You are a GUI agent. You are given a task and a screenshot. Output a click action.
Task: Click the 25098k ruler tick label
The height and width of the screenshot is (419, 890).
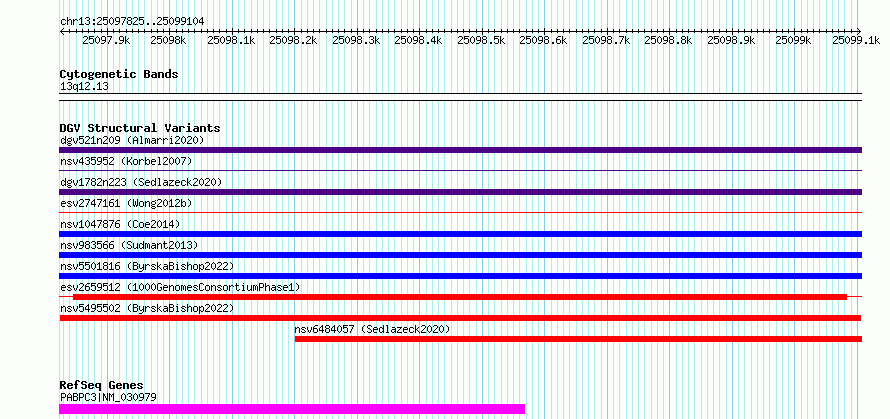[169, 40]
